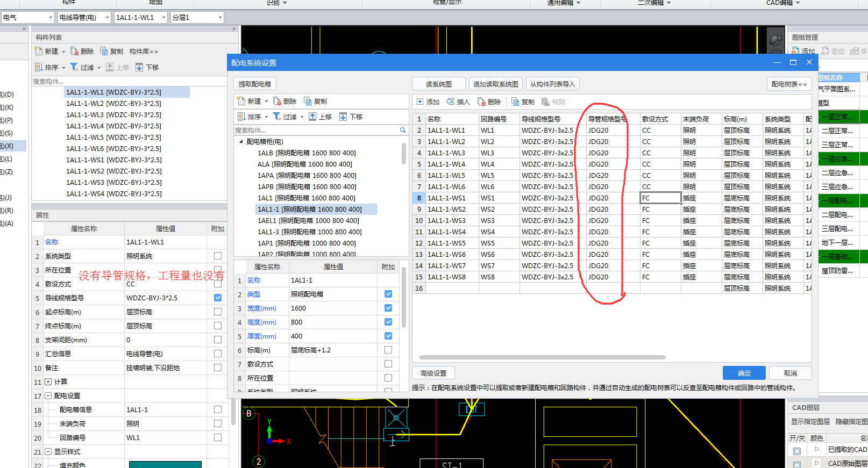The image size is (868, 468).
Task: Click horizontal scrollbar below circuit table
Action: tap(542, 357)
